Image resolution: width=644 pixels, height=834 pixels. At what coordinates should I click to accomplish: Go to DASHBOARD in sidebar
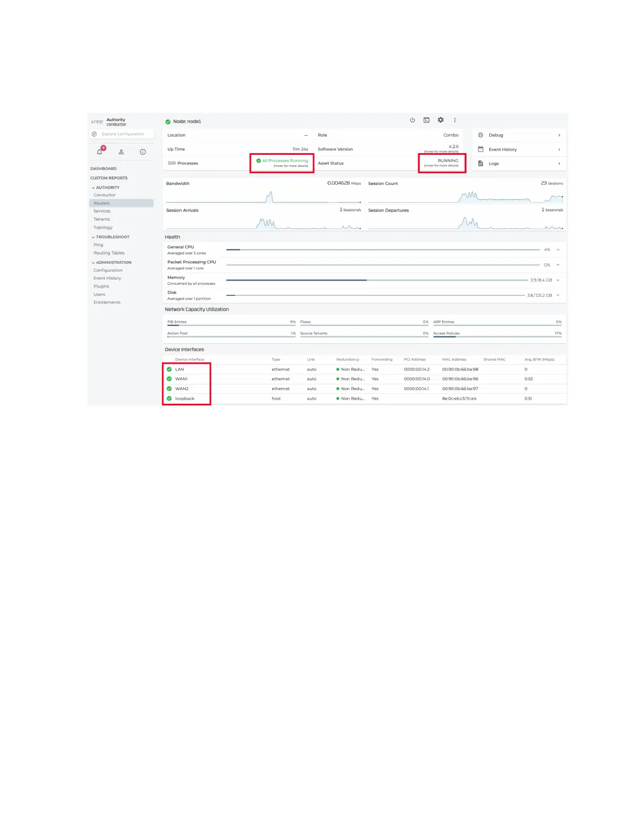(x=103, y=168)
